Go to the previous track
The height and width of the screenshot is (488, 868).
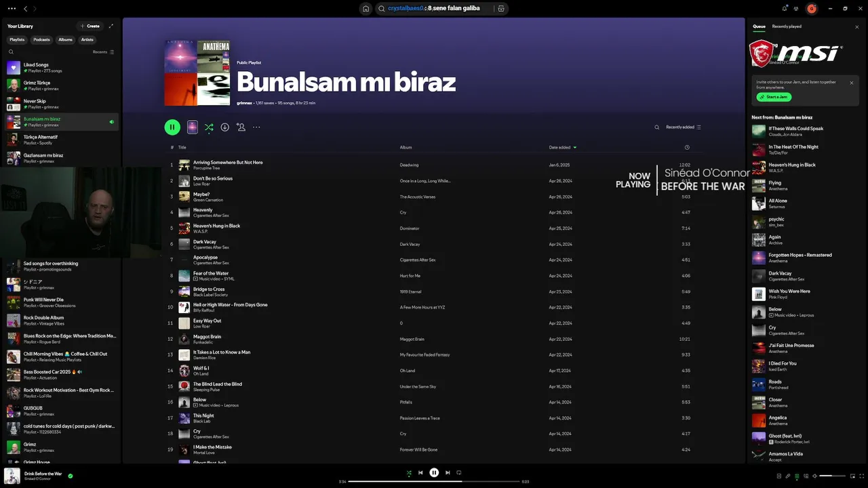pyautogui.click(x=420, y=472)
